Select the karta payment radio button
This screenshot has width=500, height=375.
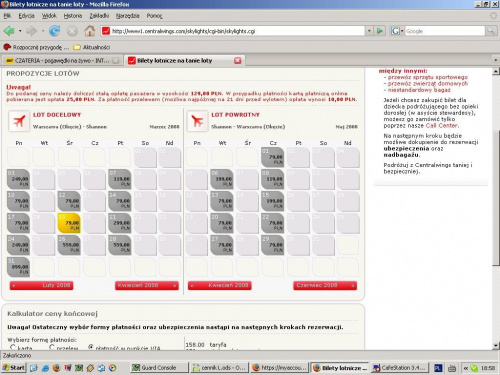click(x=13, y=347)
